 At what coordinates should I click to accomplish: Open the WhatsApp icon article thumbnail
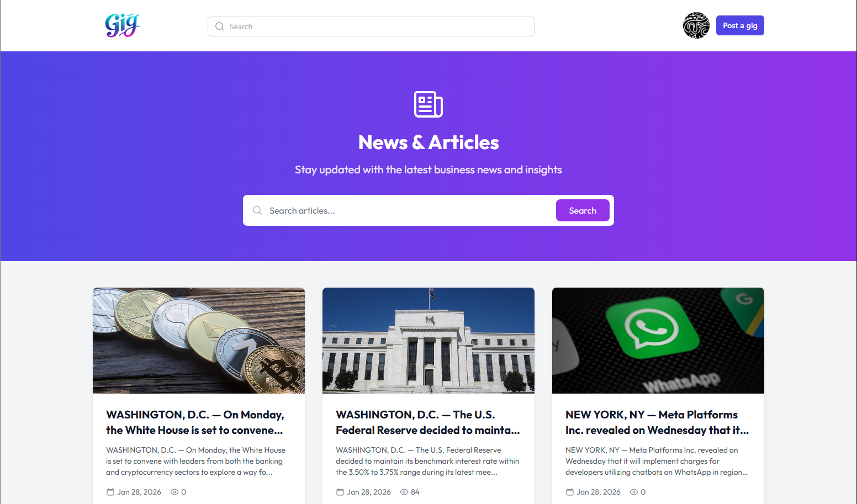point(658,341)
